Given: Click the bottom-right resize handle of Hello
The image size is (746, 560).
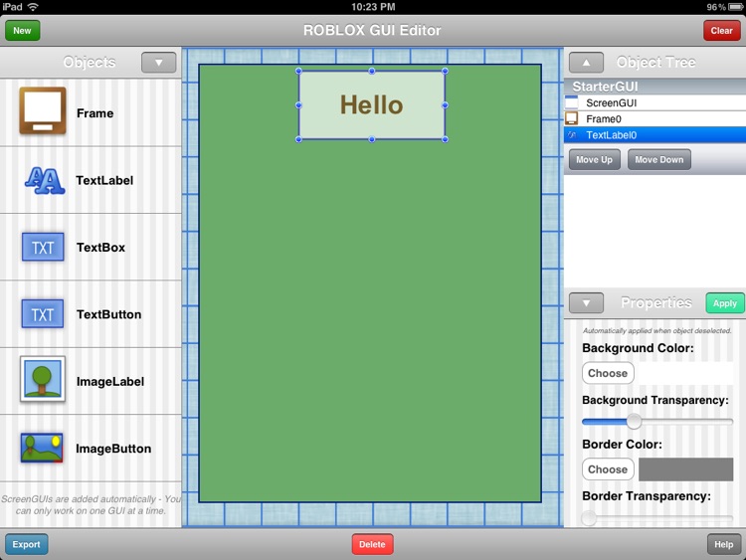Looking at the screenshot, I should tap(445, 139).
